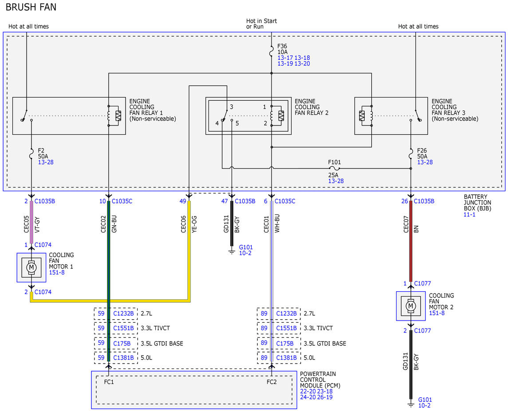Open the 13-17 page reference link
Image resolution: width=532 pixels, height=411 pixels.
coord(285,58)
